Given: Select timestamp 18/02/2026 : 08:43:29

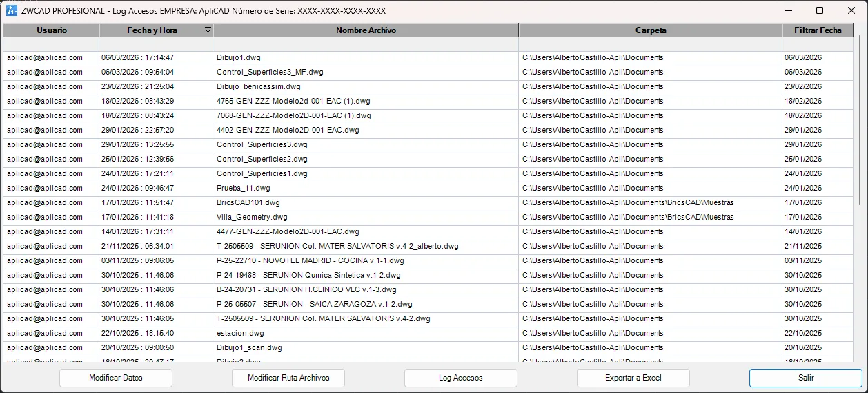Looking at the screenshot, I should (x=137, y=101).
